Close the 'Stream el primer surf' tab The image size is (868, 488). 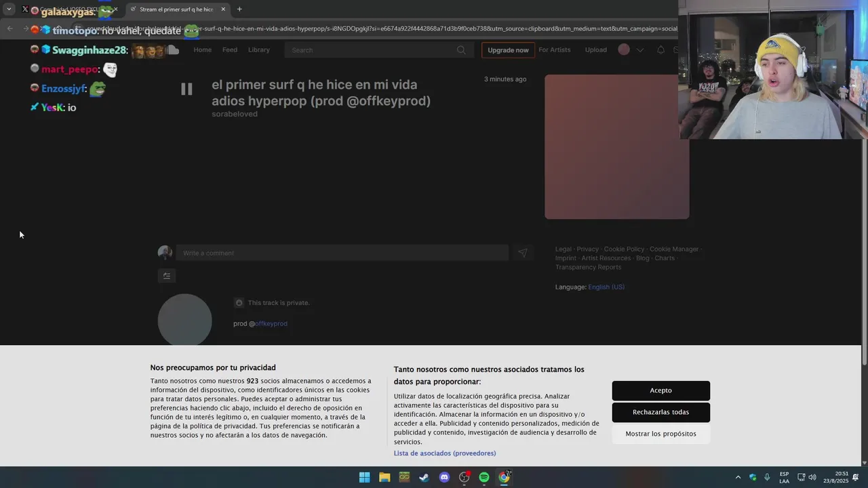click(223, 9)
